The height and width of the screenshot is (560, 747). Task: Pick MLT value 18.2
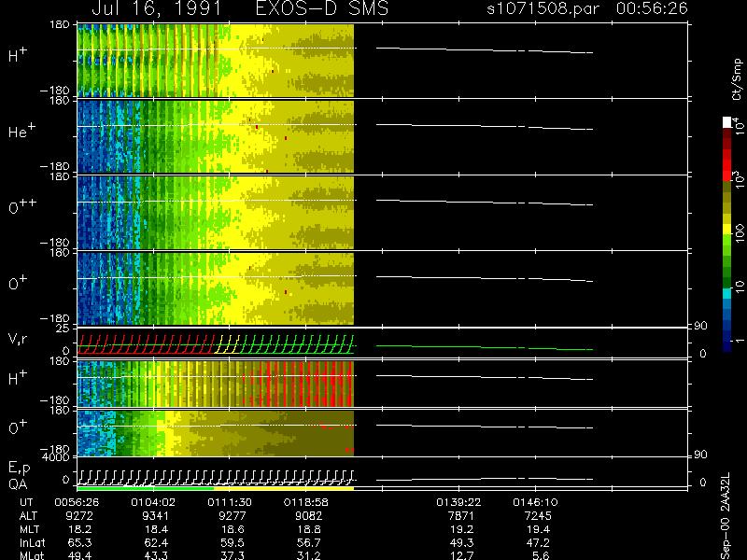point(80,529)
